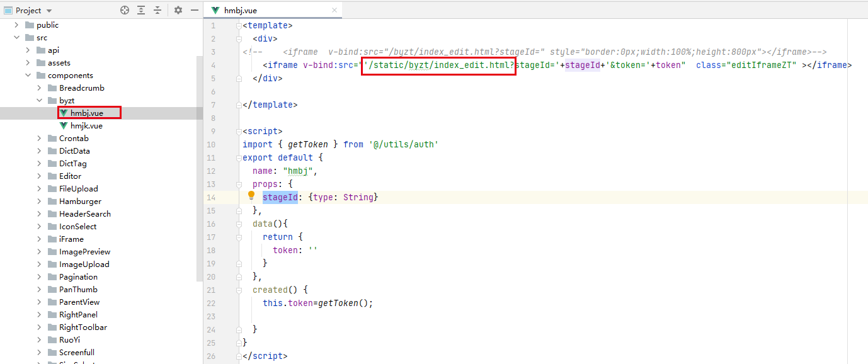The image size is (868, 364).
Task: Click the Expand All icon in Project panel
Action: pyautogui.click(x=141, y=10)
